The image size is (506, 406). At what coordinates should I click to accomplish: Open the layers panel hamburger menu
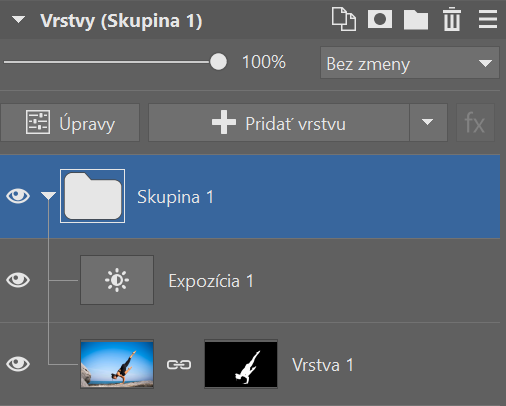pyautogui.click(x=488, y=20)
